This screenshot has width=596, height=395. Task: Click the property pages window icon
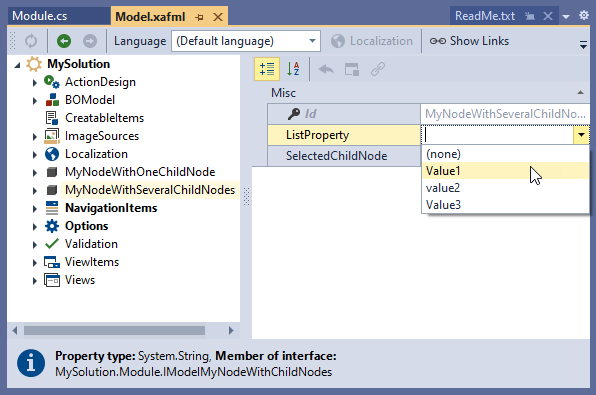[352, 70]
